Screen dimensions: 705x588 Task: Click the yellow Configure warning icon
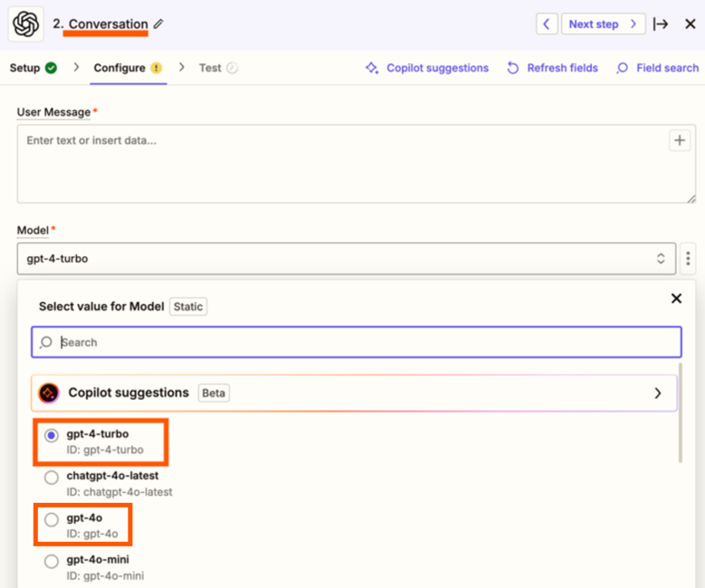[156, 68]
